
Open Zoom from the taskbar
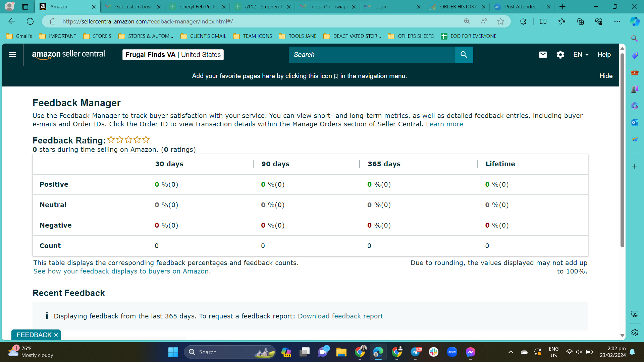tap(452, 352)
